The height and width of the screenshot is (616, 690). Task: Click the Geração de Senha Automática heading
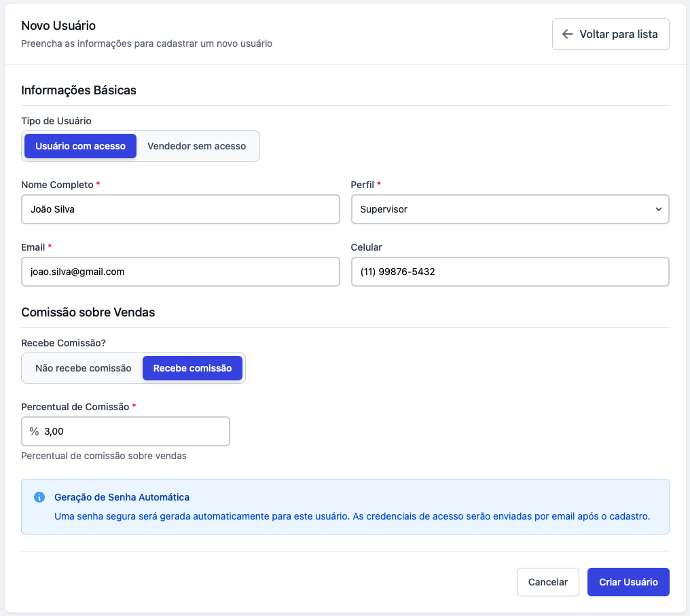[x=122, y=497]
